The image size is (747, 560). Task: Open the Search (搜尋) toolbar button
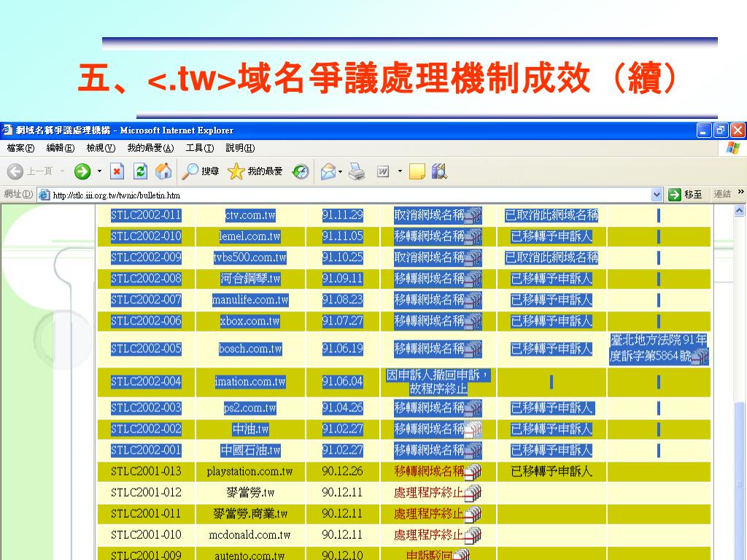coord(200,171)
